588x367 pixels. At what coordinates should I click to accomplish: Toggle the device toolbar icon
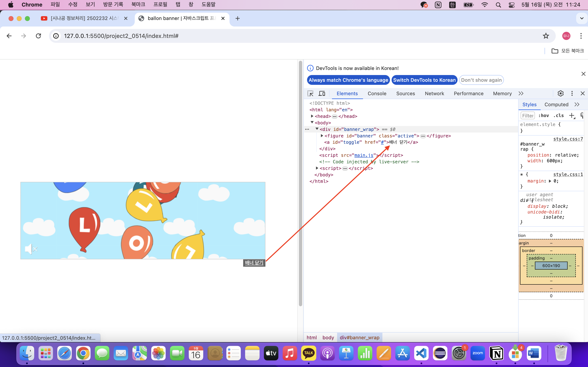[322, 93]
